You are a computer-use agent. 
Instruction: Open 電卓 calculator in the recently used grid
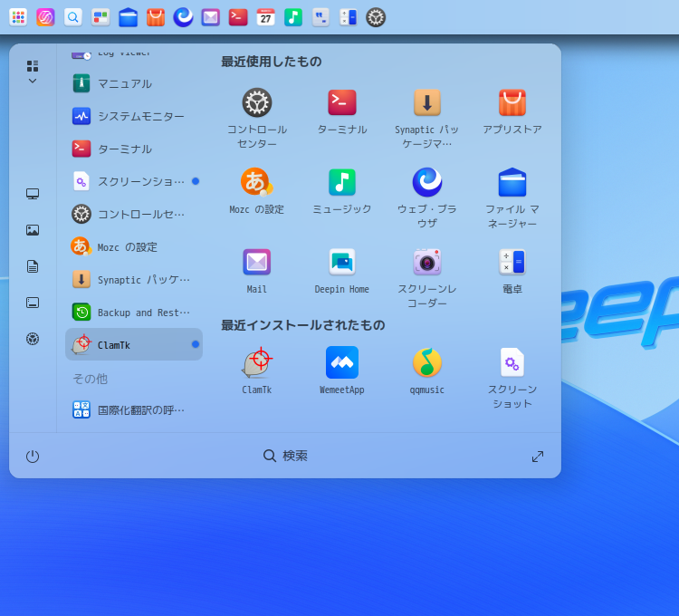[512, 263]
